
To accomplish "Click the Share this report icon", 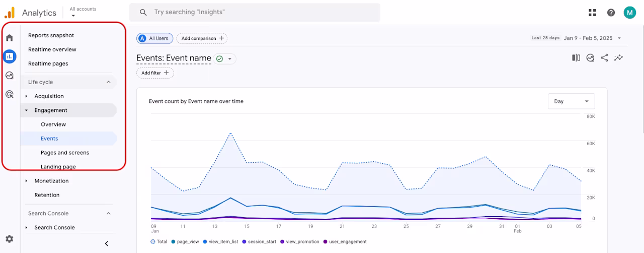I will 604,58.
